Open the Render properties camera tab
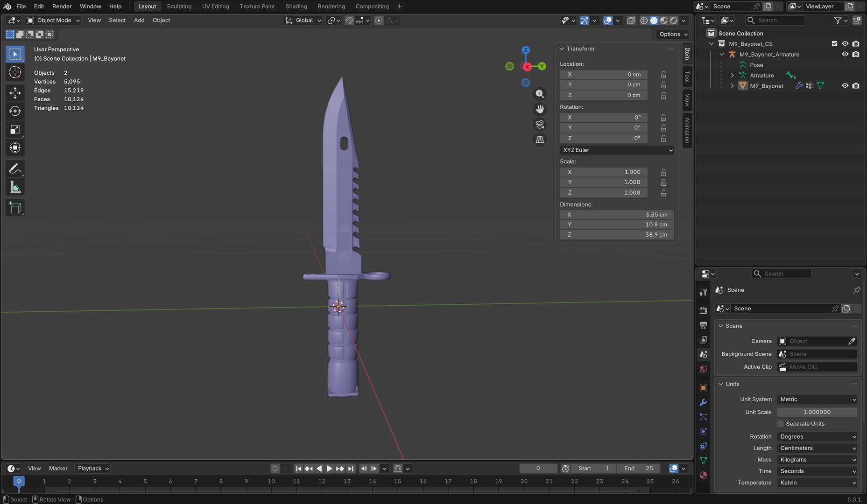The image size is (867, 504). point(703,310)
